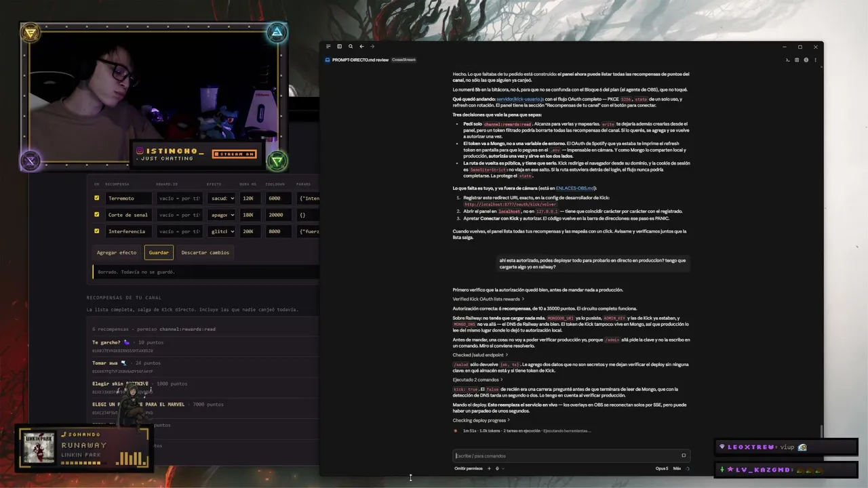Toggle the split layout icon in the header

tap(797, 60)
